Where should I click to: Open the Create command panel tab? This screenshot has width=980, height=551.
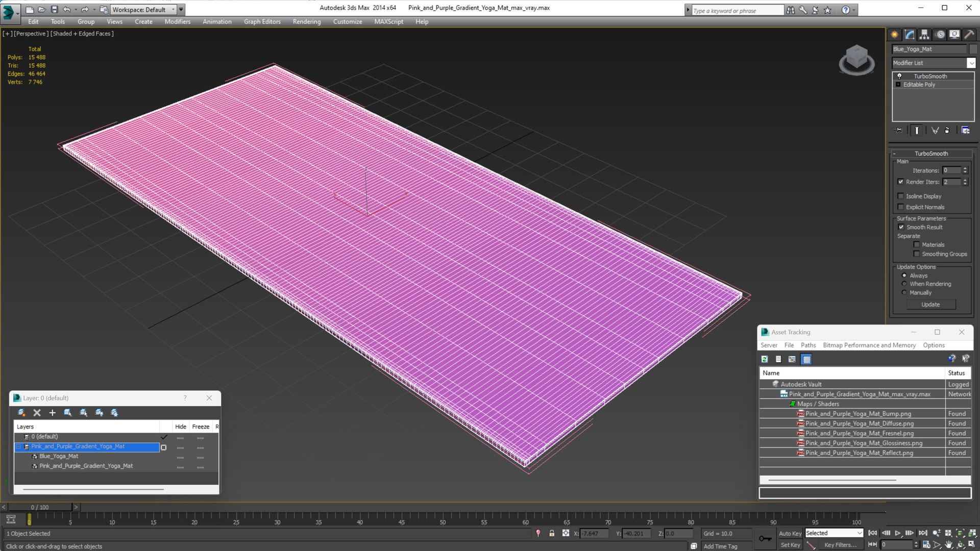pos(895,35)
